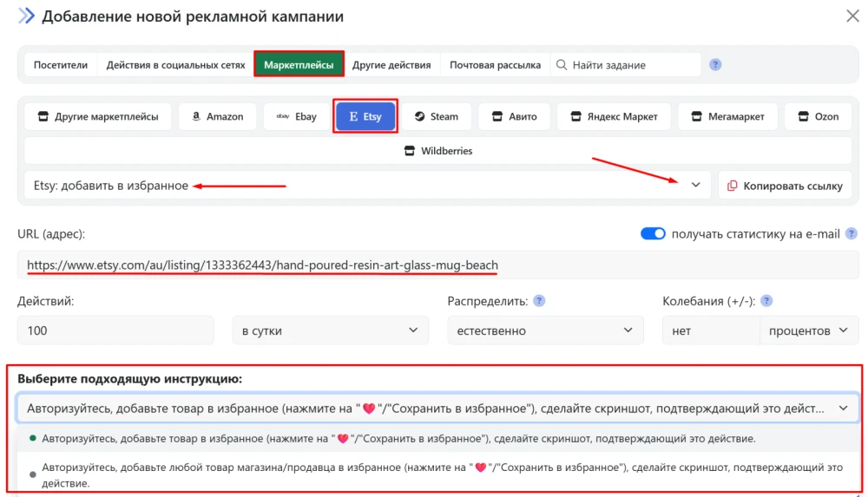Viewport: 868px width, 497px height.
Task: Open the 'процентов' units dropdown
Action: tap(809, 330)
